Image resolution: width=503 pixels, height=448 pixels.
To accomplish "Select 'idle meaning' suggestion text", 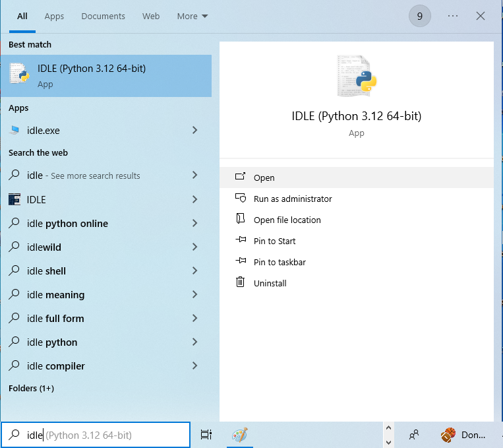I will pos(55,295).
